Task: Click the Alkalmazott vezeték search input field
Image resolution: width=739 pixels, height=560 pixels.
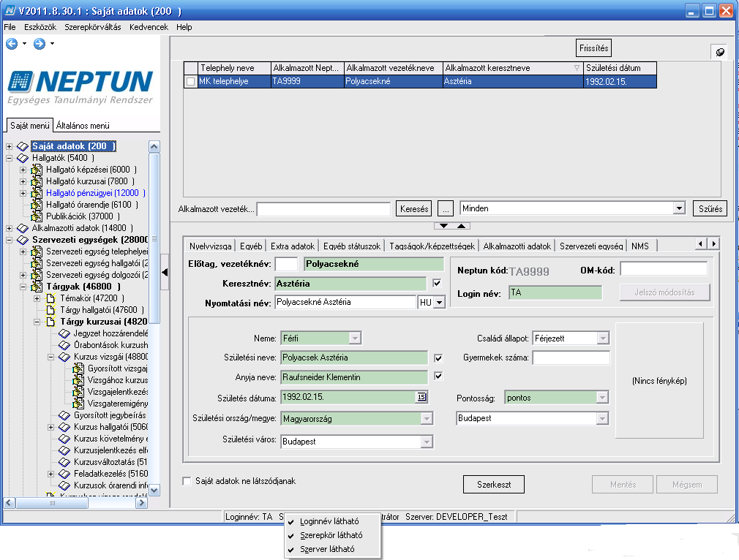Action: (x=323, y=208)
